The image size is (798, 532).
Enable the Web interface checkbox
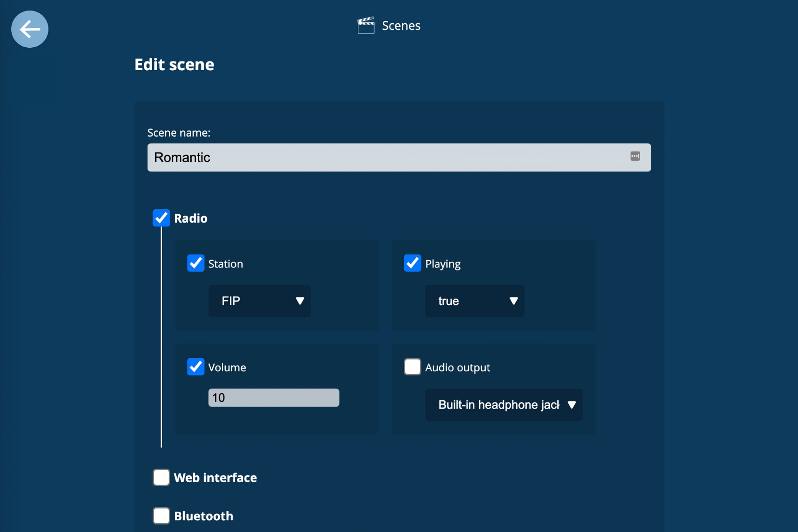tap(161, 478)
